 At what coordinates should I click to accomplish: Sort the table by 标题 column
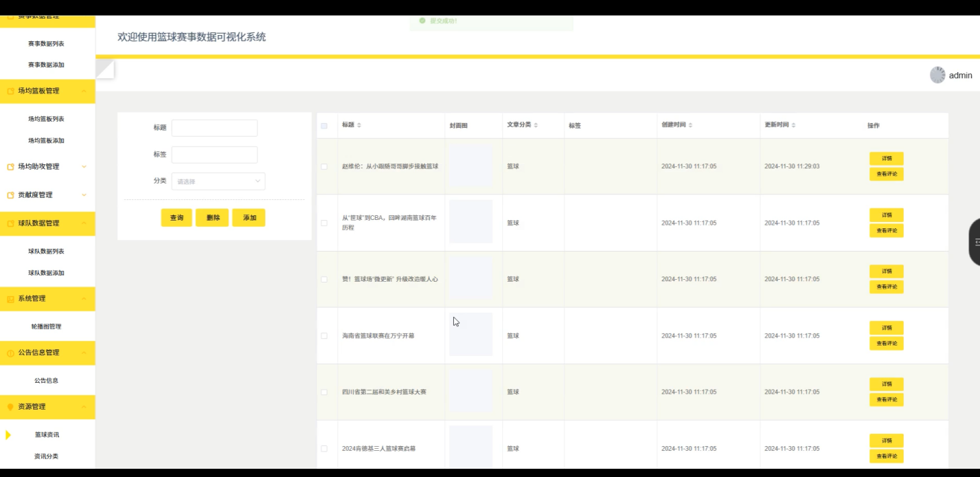click(x=359, y=125)
